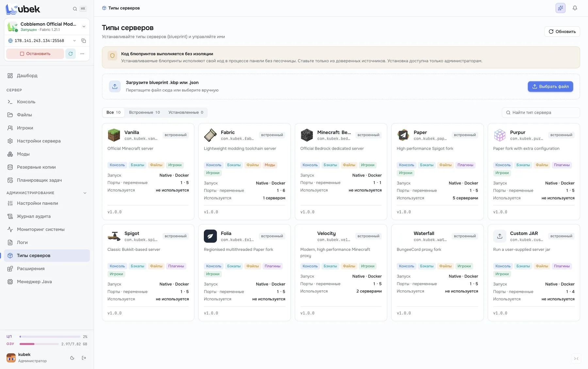Click the upload icon in the blueprint drop zone
Image resolution: width=588 pixels, height=369 pixels.
[115, 86]
